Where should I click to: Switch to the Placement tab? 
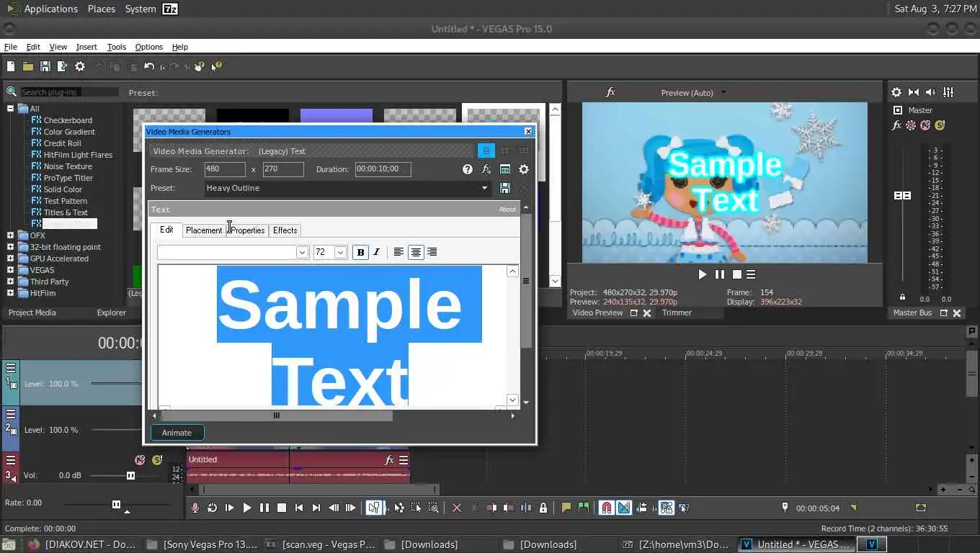coord(204,230)
